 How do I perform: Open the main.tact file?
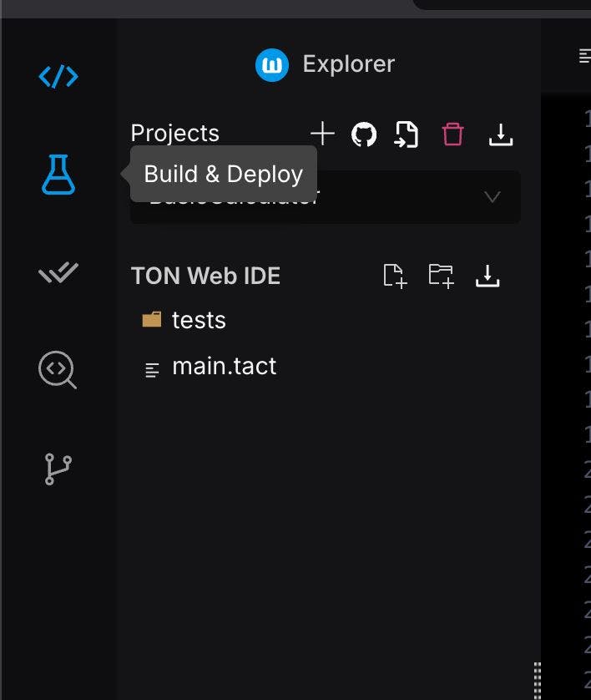click(x=224, y=367)
